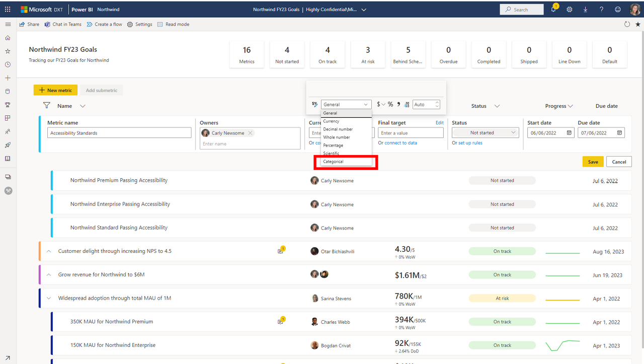644x364 pixels.
Task: Click the filter funnel icon
Action: [47, 106]
